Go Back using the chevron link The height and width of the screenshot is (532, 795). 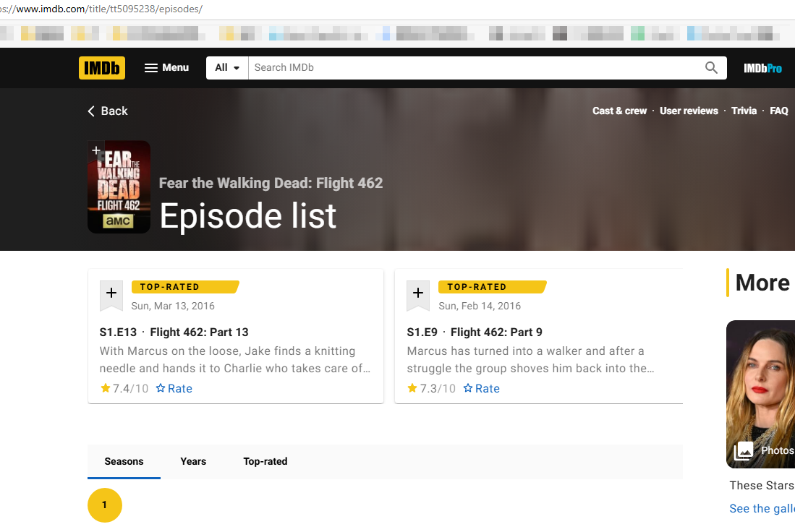(x=108, y=111)
